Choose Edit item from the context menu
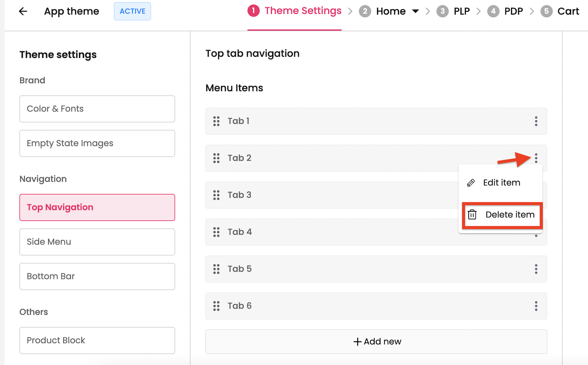The image size is (588, 365). coord(501,182)
